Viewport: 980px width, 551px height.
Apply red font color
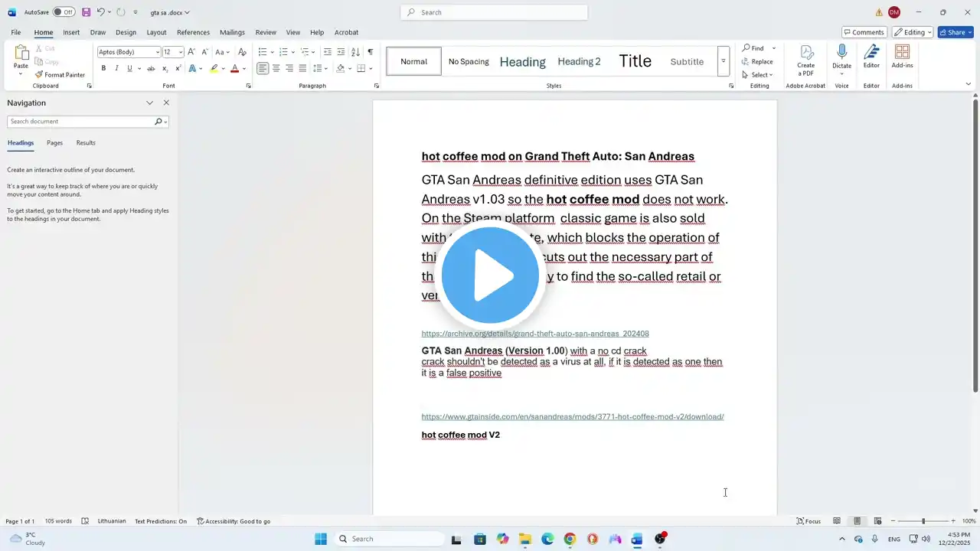(x=235, y=68)
